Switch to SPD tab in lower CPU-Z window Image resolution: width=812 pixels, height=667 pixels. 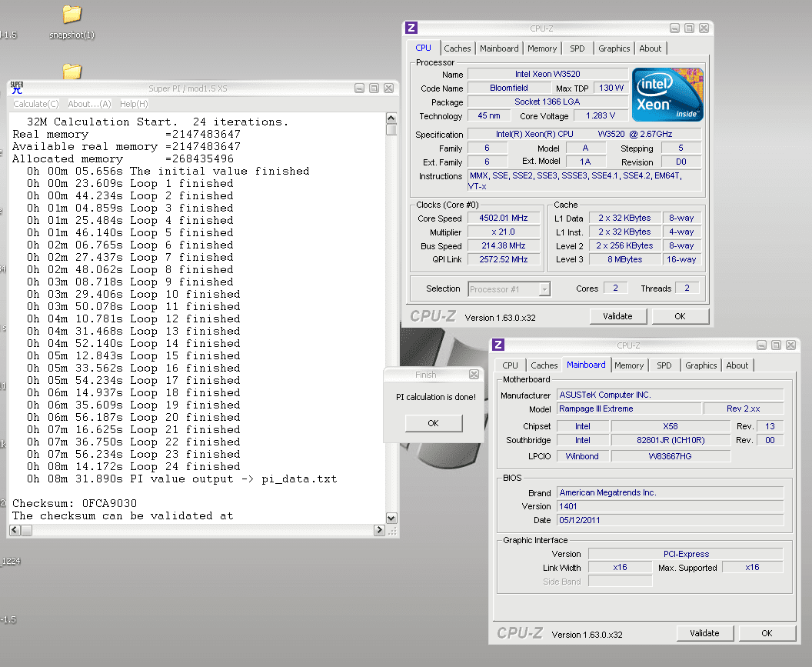[664, 365]
